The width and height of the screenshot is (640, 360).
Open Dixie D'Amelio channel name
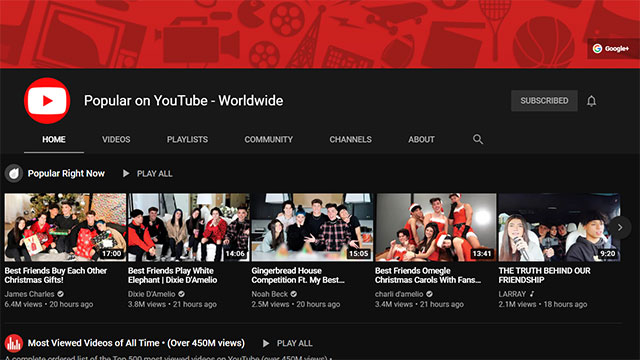click(x=151, y=294)
